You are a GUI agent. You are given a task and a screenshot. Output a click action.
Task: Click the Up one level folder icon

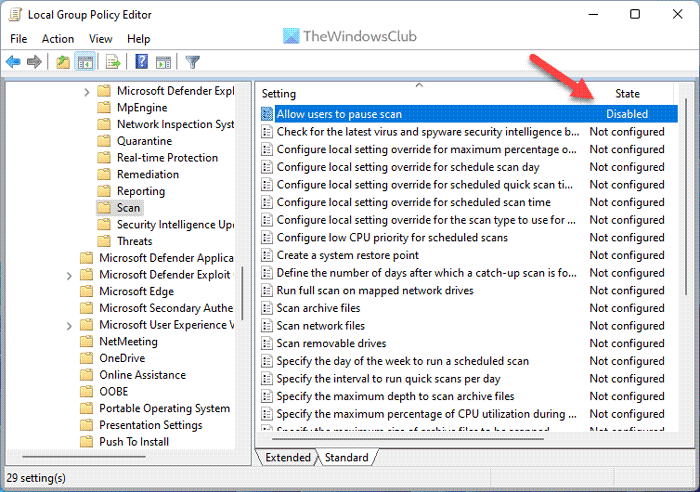(x=63, y=62)
